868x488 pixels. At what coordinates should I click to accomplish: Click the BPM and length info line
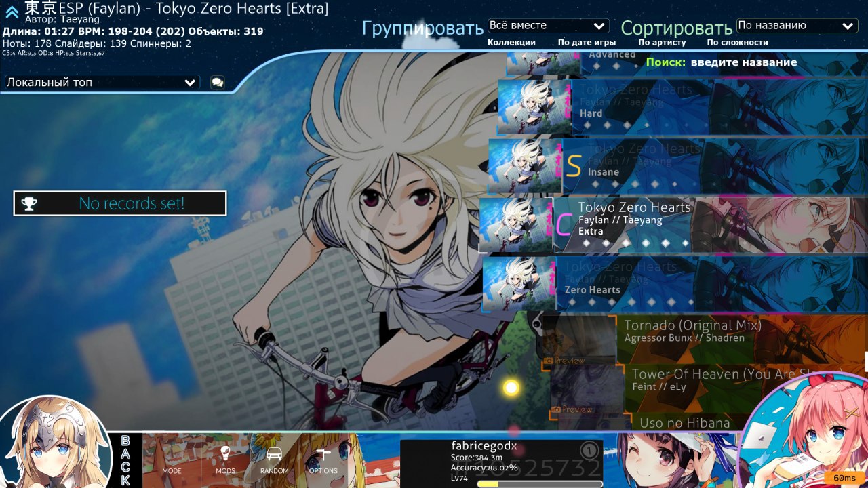[133, 31]
